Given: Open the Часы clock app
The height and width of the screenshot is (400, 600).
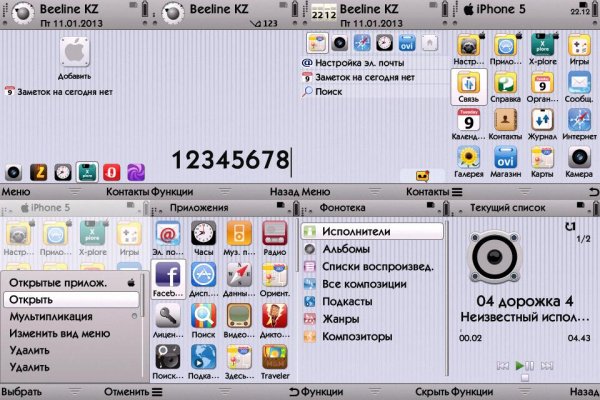Looking at the screenshot, I should point(204,233).
